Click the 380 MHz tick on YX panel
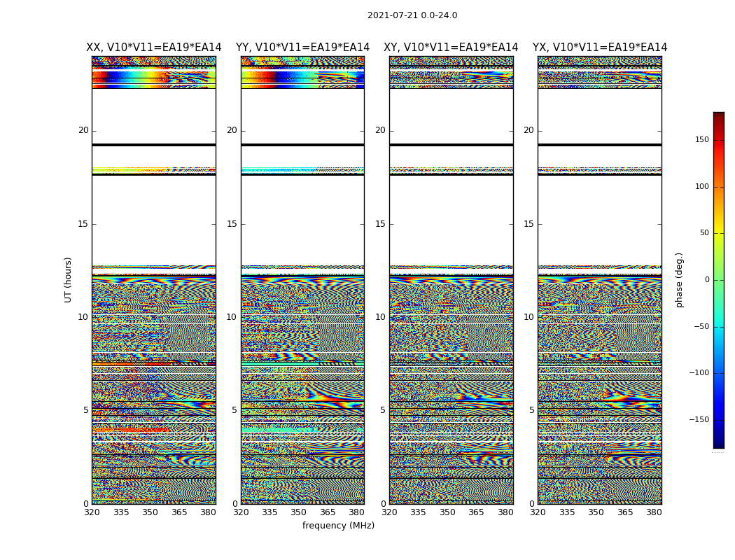 click(x=654, y=512)
